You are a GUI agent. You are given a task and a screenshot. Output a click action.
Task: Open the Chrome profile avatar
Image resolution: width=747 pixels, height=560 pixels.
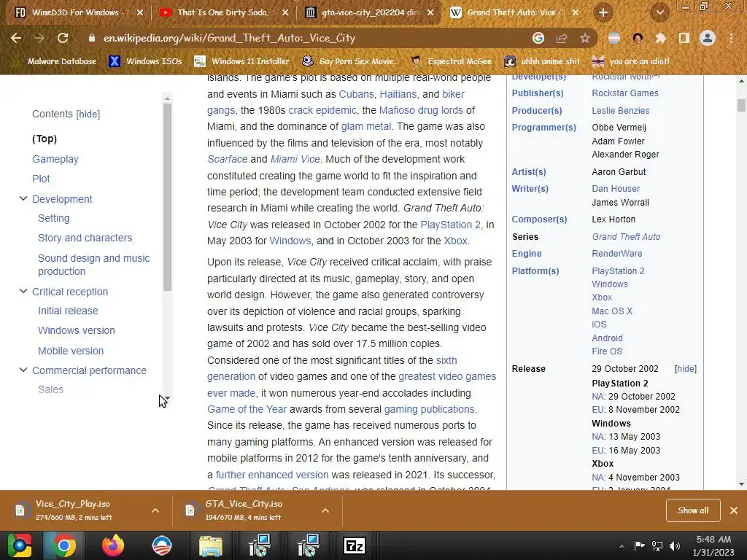(708, 38)
